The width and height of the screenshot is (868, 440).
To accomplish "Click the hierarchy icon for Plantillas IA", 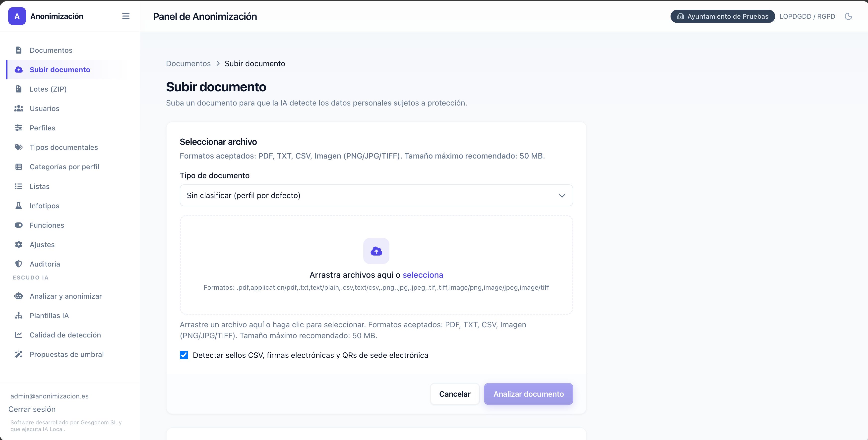I will point(18,315).
